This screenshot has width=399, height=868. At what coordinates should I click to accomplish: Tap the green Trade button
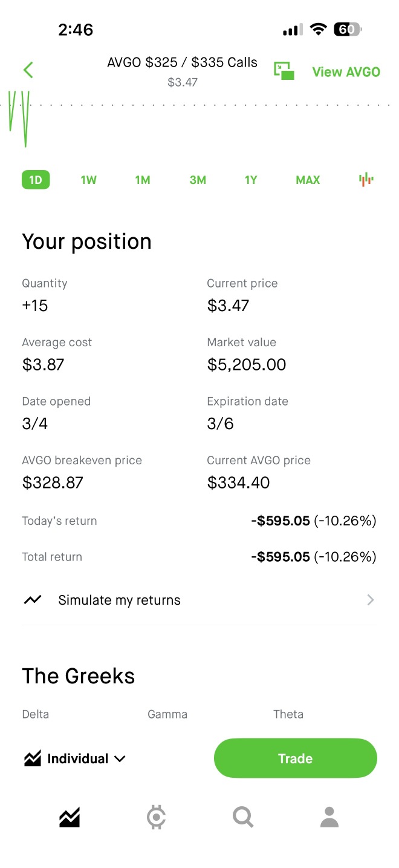point(296,758)
